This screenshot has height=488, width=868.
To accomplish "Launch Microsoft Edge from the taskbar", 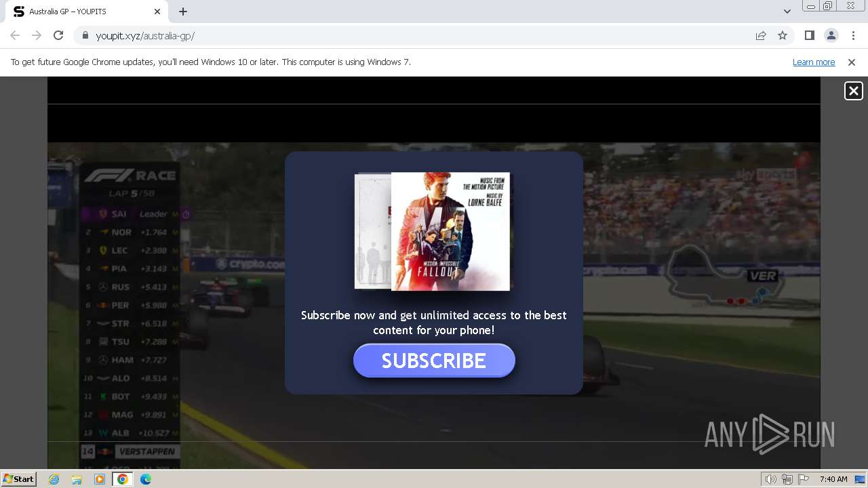I will pos(146,479).
